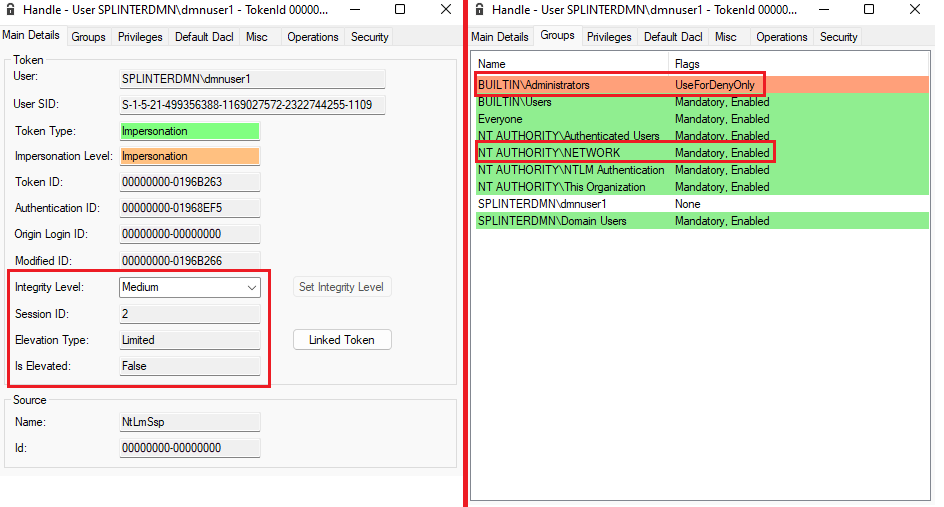Image resolution: width=944 pixels, height=507 pixels.
Task: Click the Linked Token button
Action: coord(342,340)
